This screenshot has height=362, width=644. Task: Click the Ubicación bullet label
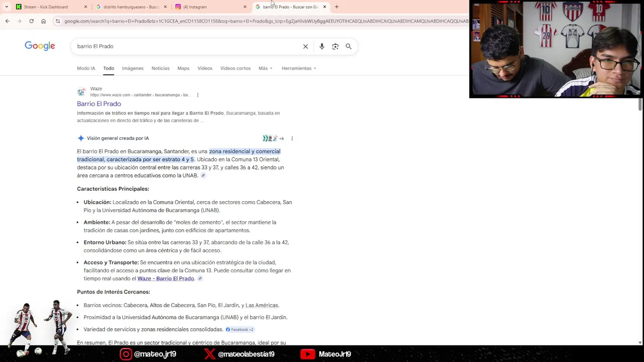point(98,202)
